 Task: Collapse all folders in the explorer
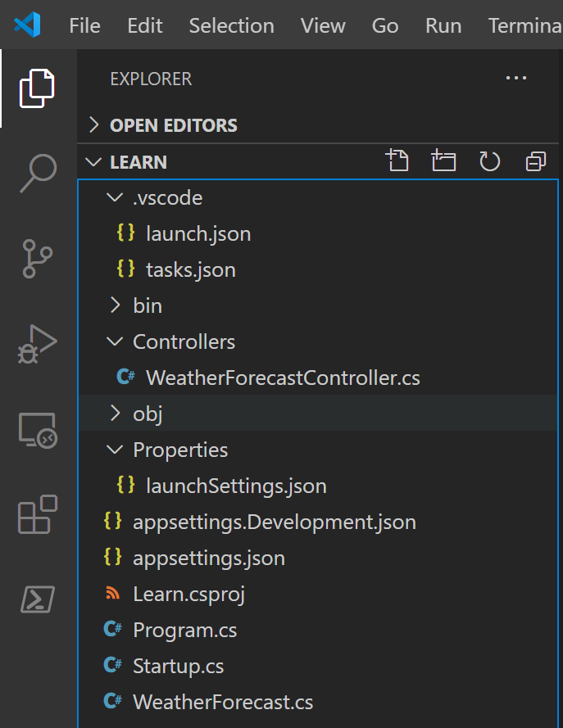click(535, 161)
